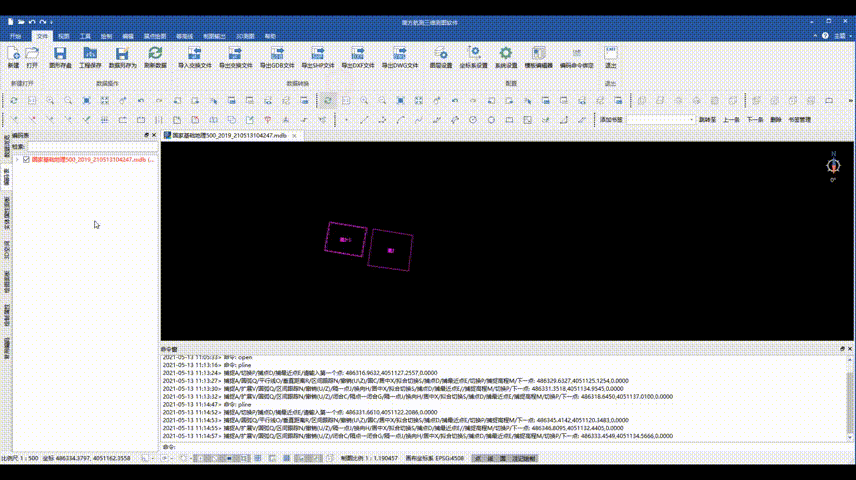This screenshot has height=480, width=856.
Task: Click the 图形存盘 save graphics icon
Action: [59, 54]
